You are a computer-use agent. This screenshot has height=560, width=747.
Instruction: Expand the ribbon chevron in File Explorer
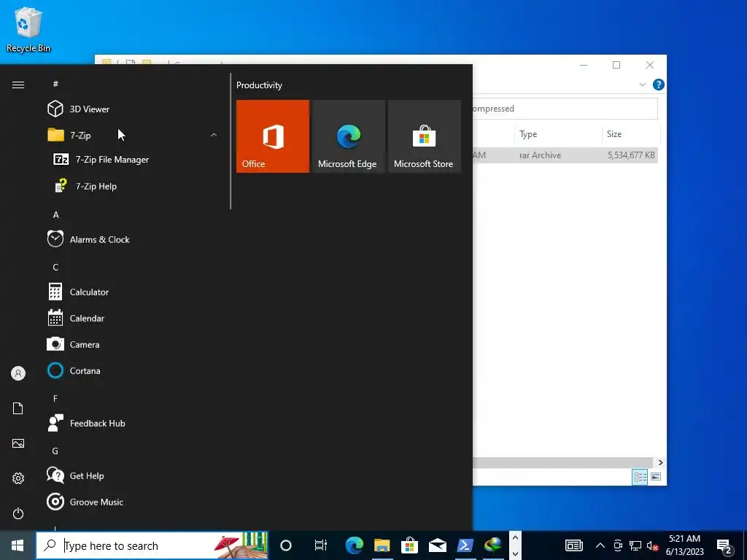[x=642, y=85]
